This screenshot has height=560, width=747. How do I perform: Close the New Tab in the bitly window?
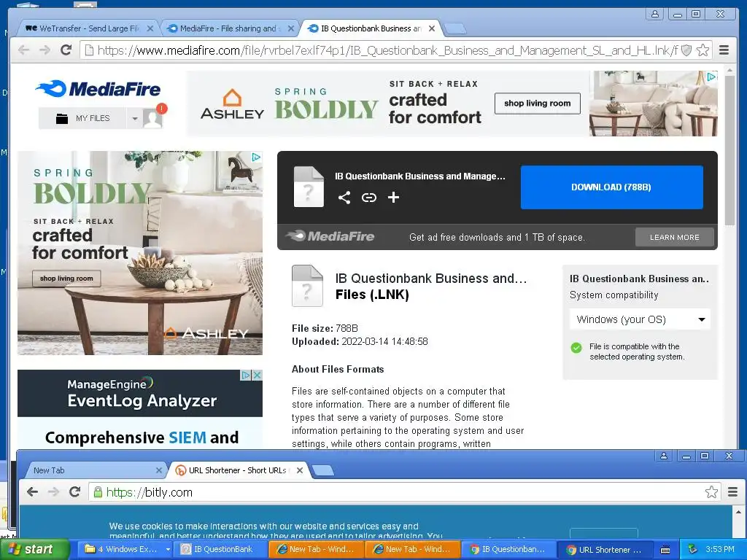(x=159, y=470)
